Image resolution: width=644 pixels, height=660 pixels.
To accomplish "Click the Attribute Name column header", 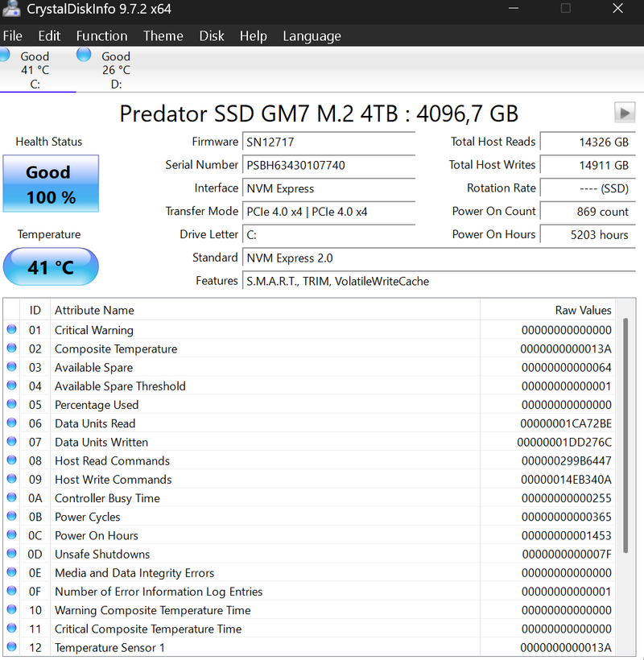I will pos(265,310).
